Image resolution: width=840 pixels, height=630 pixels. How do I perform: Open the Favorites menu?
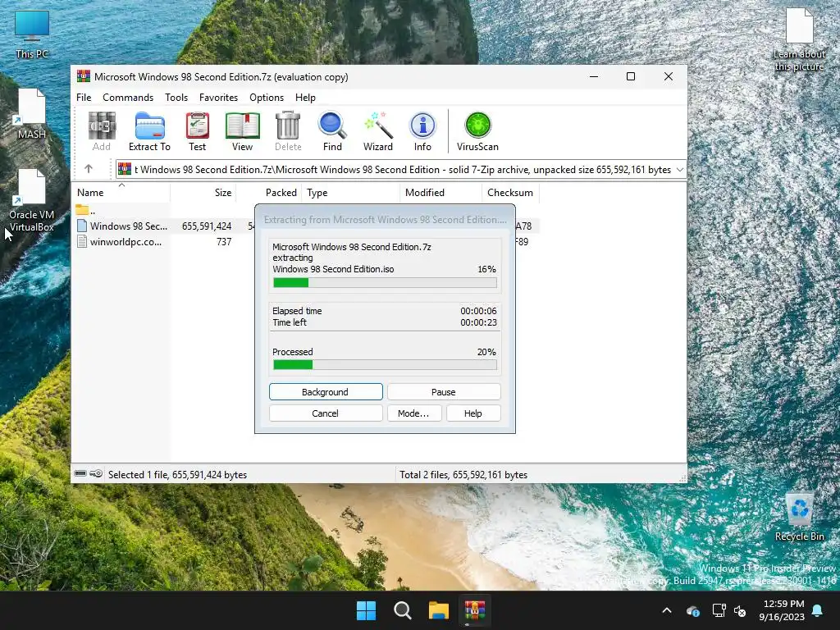(x=218, y=98)
